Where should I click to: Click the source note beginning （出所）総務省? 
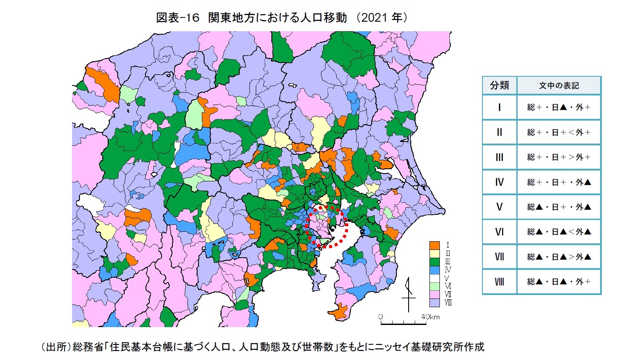point(262,347)
